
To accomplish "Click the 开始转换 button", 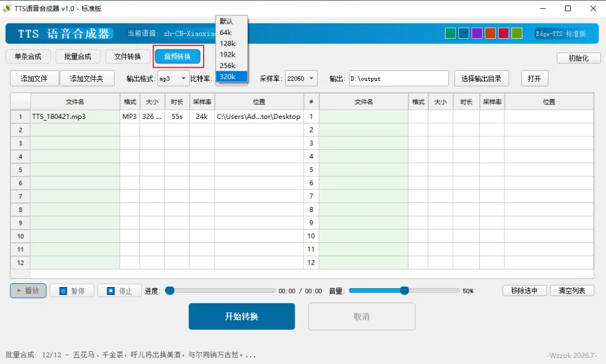I will (241, 316).
